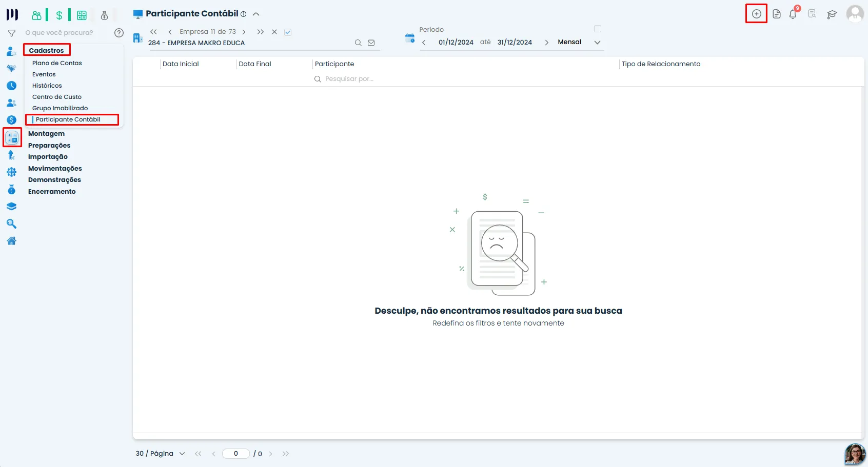Click the Makro logo in the top left

(12, 14)
